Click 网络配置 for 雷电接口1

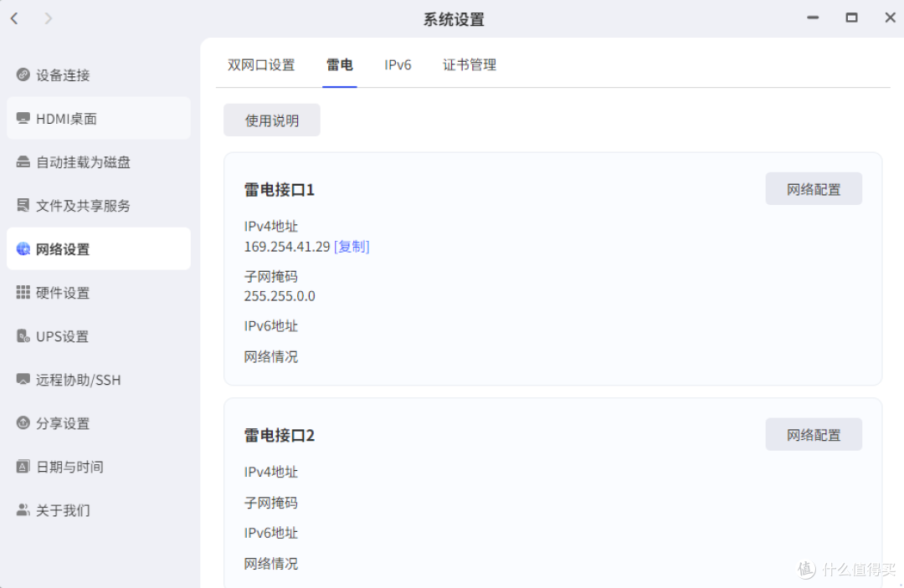click(814, 188)
